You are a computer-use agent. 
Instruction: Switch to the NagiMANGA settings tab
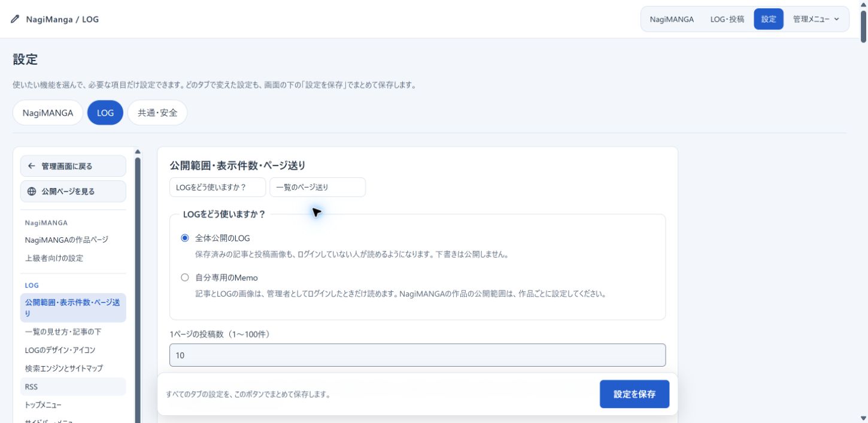48,113
